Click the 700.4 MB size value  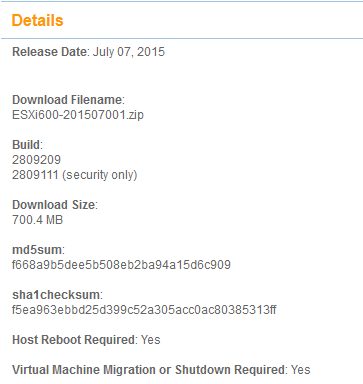[x=37, y=220]
